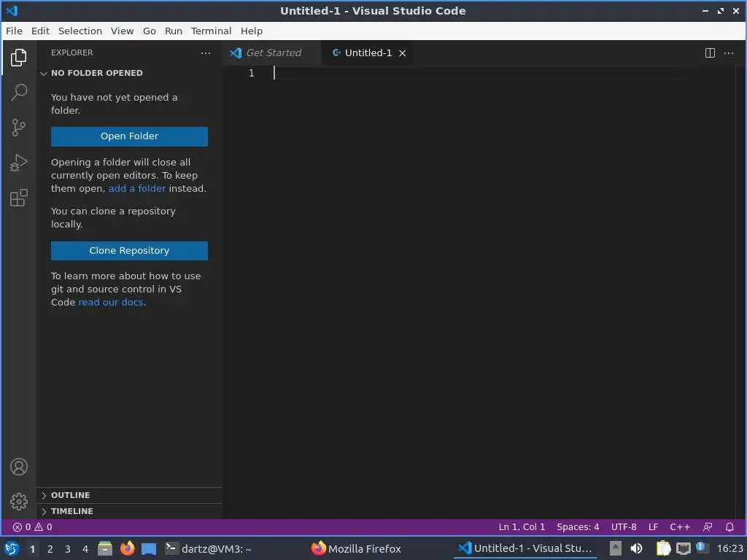Screen dimensions: 747x560
Task: Open the File menu
Action: point(14,31)
